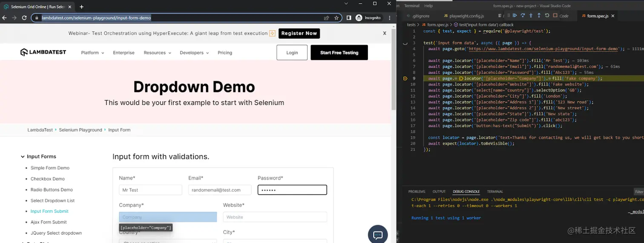
Task: Open the share page icon in address bar
Action: click(x=326, y=18)
